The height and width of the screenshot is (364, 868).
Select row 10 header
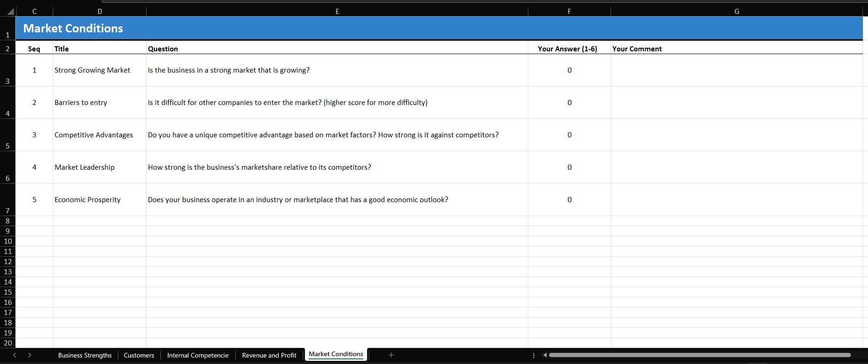pyautogui.click(x=8, y=241)
